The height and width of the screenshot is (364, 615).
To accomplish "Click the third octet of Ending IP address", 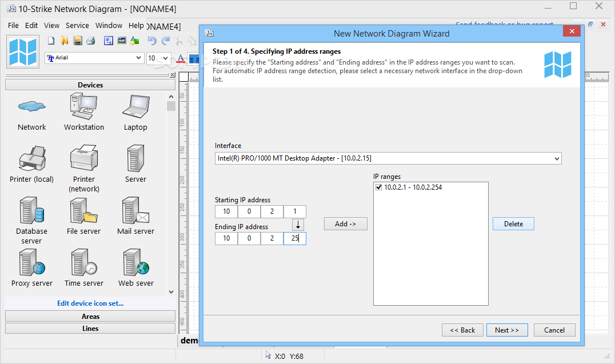I will pyautogui.click(x=272, y=238).
